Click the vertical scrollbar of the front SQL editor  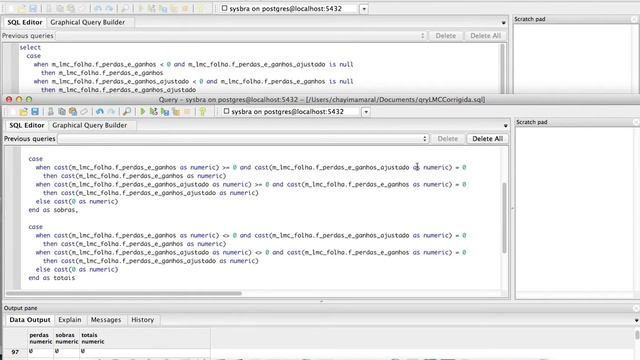point(504,218)
